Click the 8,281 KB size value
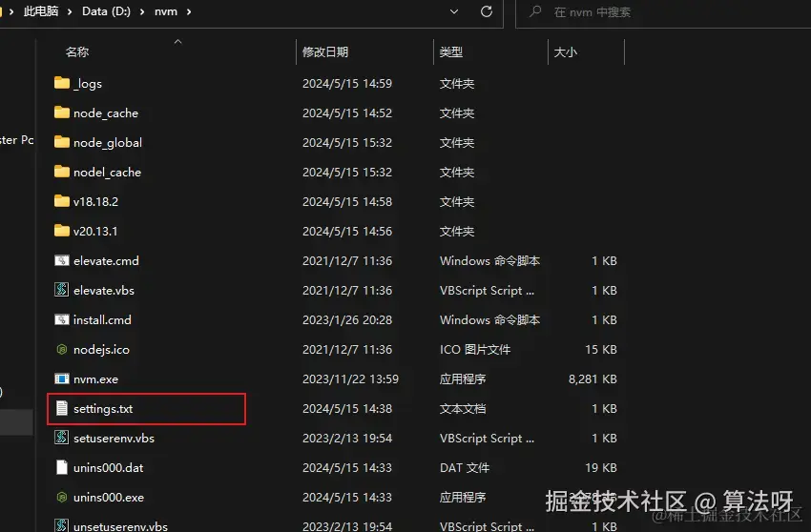Screen dimensions: 811x532 point(593,379)
